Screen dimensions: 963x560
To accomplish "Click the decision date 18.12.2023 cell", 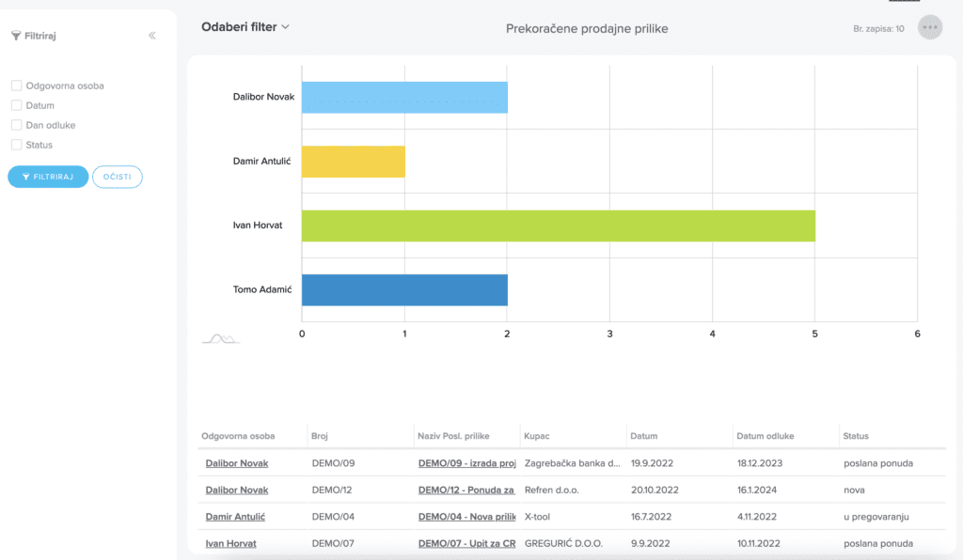I will tap(760, 463).
